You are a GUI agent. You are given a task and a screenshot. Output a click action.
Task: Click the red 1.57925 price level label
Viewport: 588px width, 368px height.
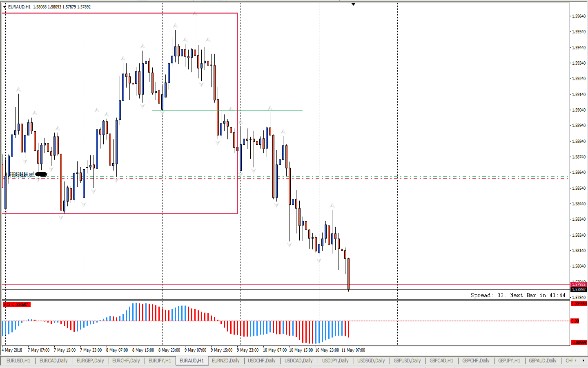tap(579, 284)
